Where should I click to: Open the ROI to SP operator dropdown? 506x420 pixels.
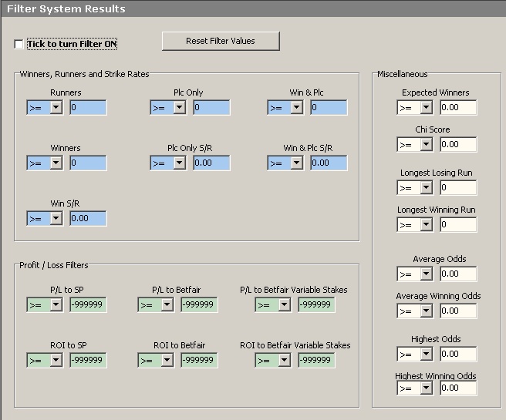tap(45, 361)
